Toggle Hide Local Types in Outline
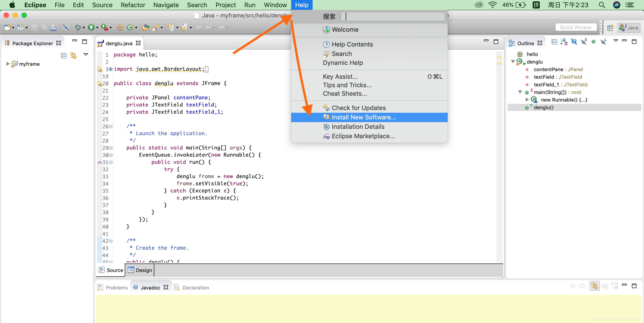 pos(604,42)
